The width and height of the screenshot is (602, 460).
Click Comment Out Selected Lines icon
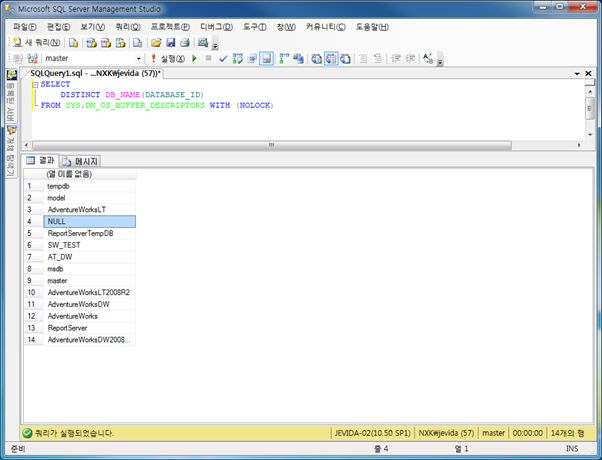click(363, 58)
